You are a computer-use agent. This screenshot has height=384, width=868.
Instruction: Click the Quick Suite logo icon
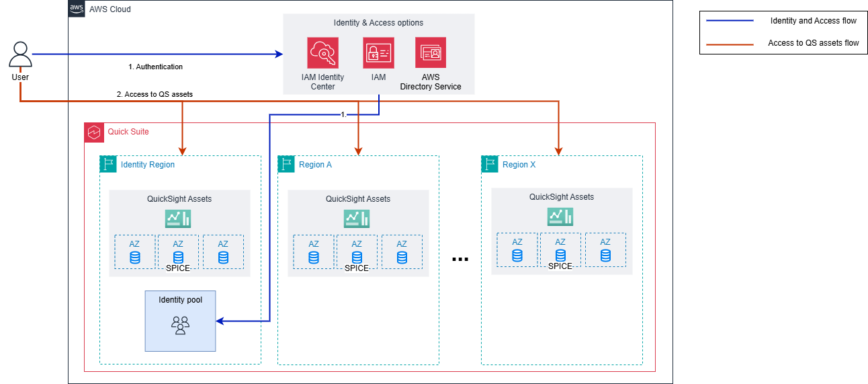pyautogui.click(x=94, y=132)
